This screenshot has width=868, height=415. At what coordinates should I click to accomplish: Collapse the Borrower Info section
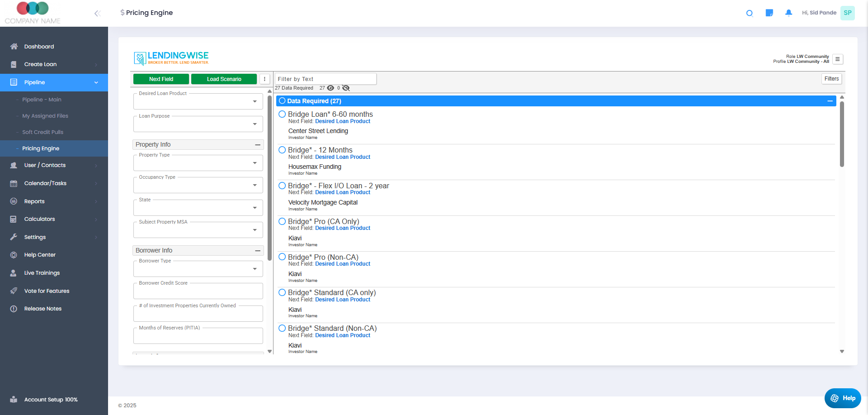[258, 250]
